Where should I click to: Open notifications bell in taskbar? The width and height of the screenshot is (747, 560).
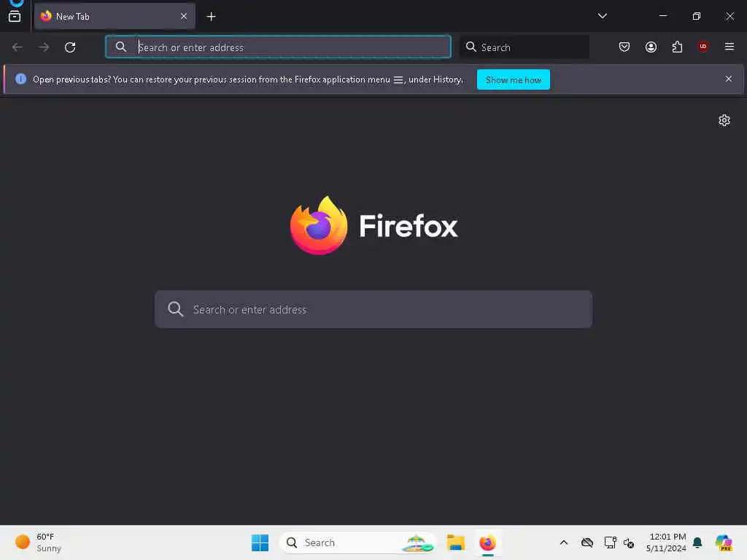point(697,542)
